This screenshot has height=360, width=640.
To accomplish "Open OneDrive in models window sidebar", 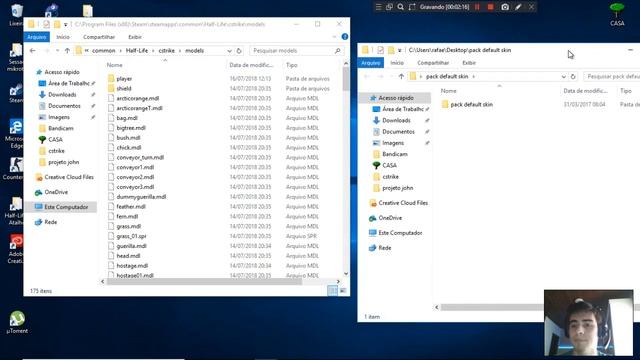I will pos(56,192).
